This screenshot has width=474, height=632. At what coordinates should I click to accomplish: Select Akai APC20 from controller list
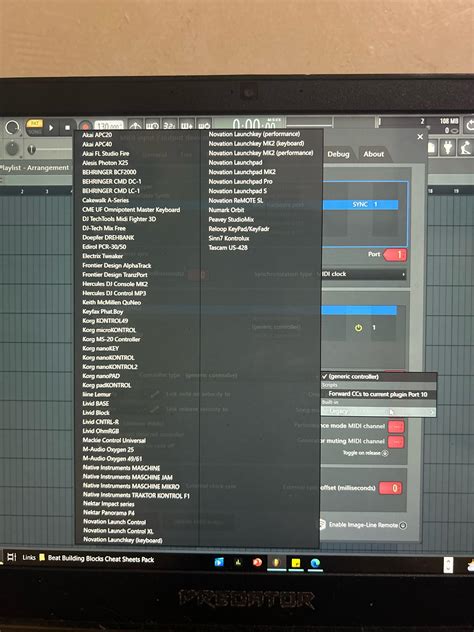tap(97, 135)
